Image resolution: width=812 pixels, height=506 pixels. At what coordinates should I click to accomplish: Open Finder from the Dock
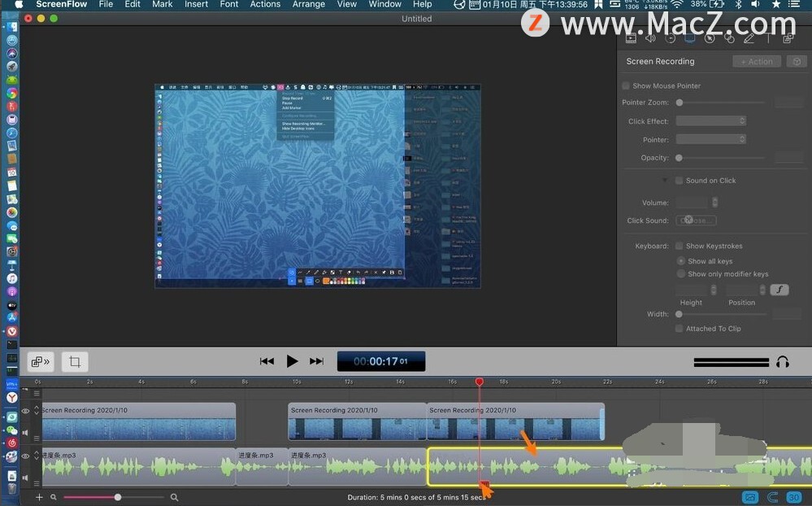pyautogui.click(x=11, y=27)
